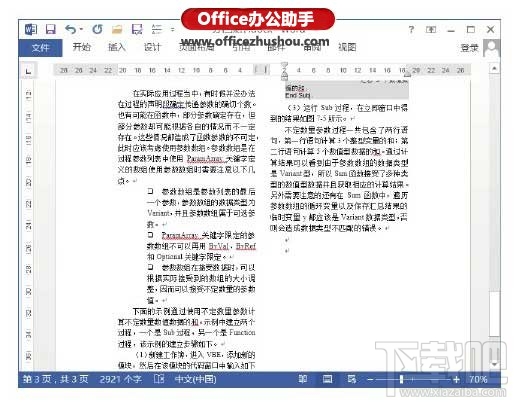
Task: Open the undo history dropdown arrow
Action: [81, 29]
